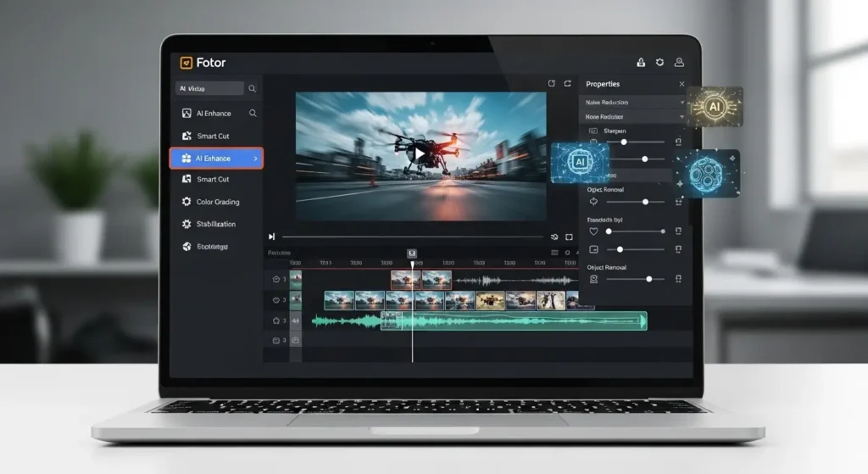
Task: Select the first clip thumbnail on the second track
Action: (x=339, y=300)
